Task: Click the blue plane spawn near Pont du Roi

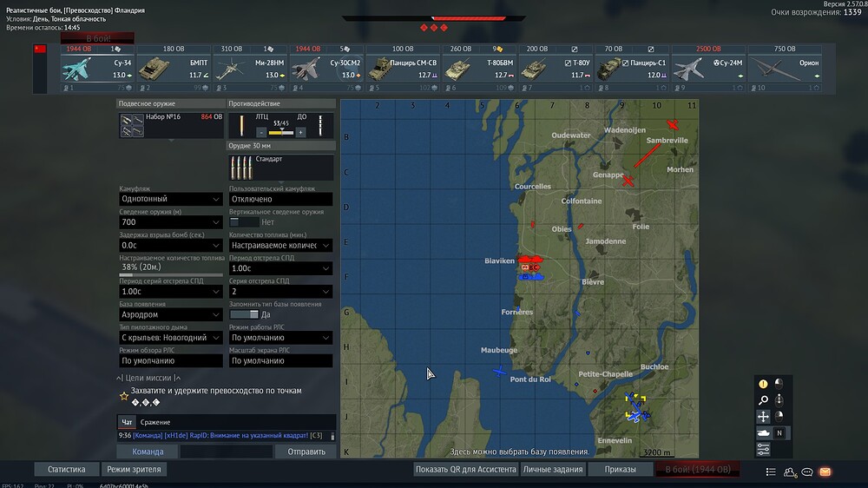Action: (x=499, y=372)
